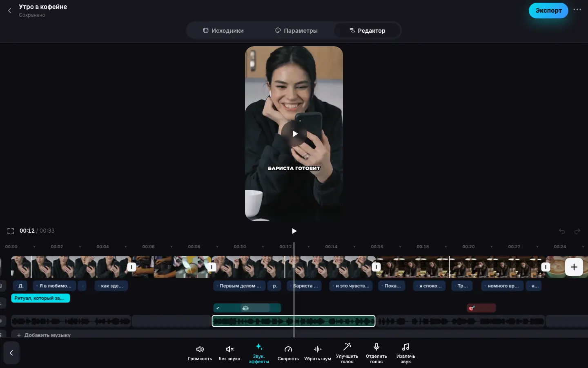Choose the Извлечь звук tool
The width and height of the screenshot is (588, 368).
[406, 353]
